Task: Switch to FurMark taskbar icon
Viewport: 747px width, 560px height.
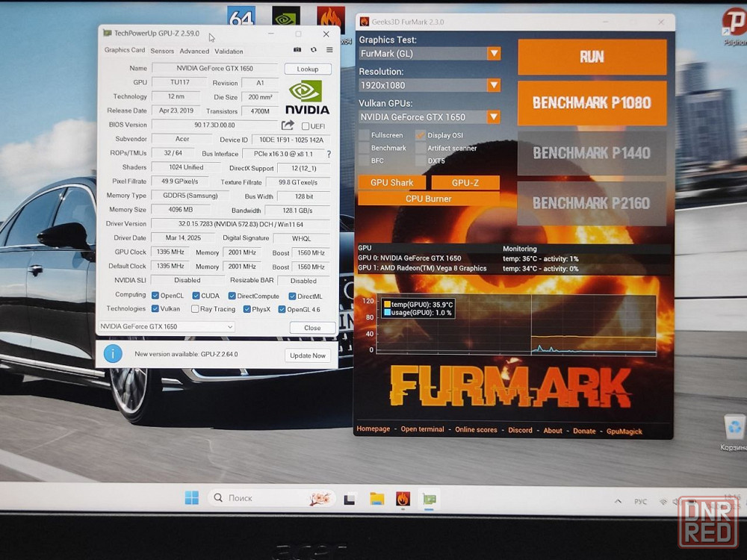Action: (403, 499)
